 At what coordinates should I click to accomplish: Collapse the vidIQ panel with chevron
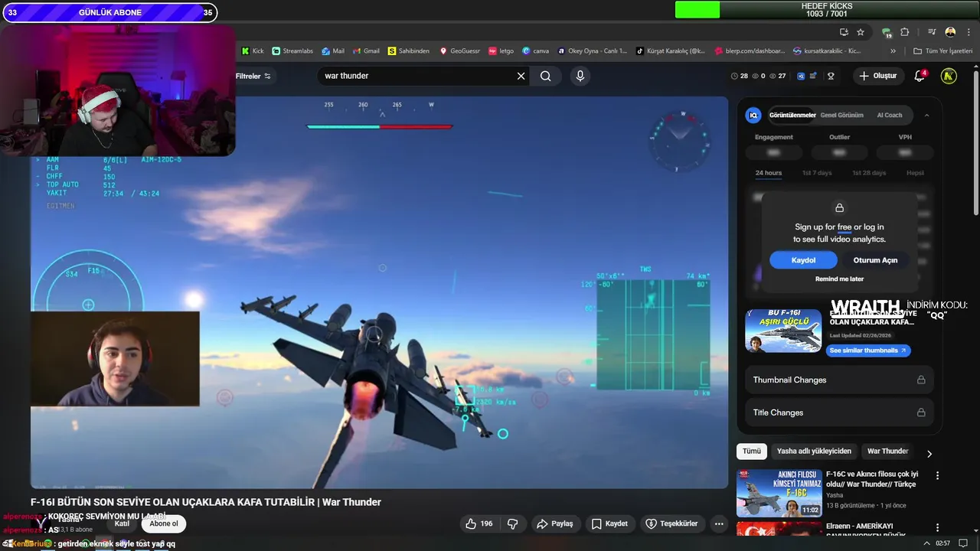(926, 115)
